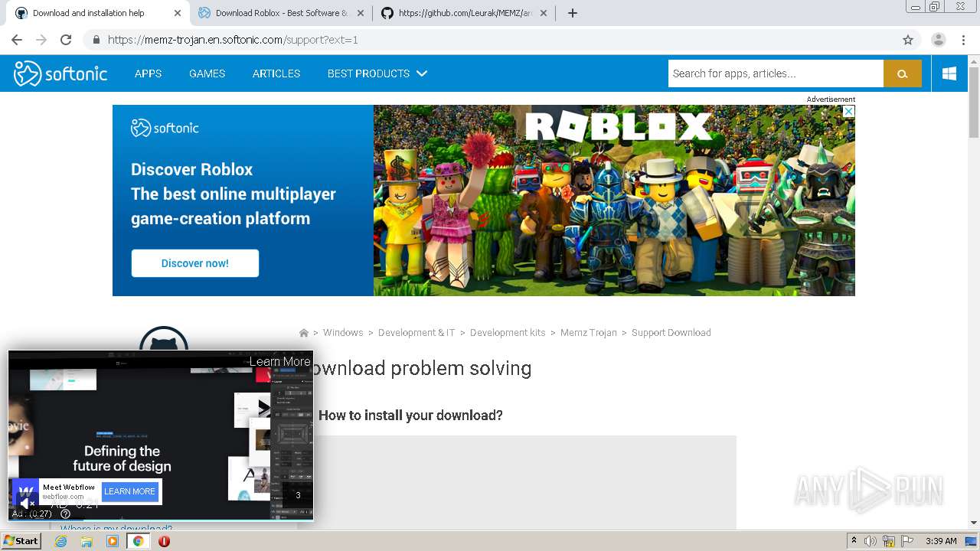Image resolution: width=980 pixels, height=551 pixels.
Task: Open the Windows Start menu
Action: (21, 541)
